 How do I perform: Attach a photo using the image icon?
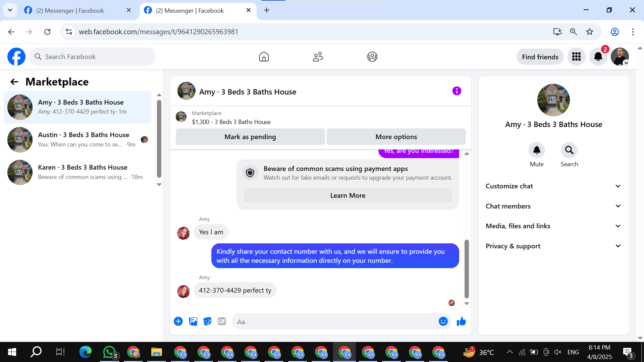pos(193,321)
